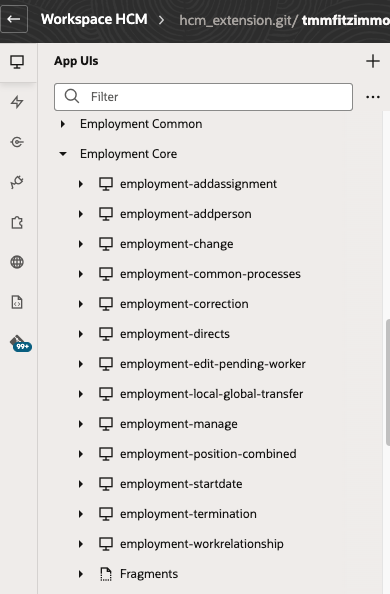This screenshot has width=390, height=594.
Task: Open the Git panel with 99+ badge
Action: coord(20,343)
